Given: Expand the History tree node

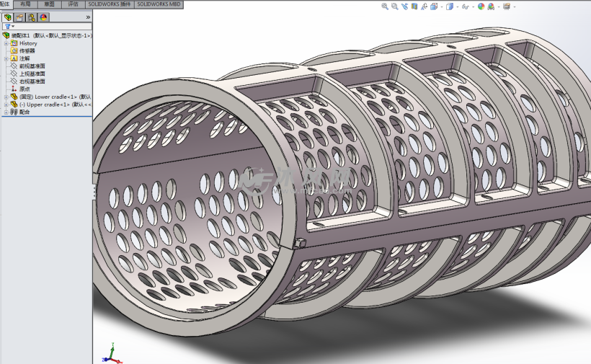Looking at the screenshot, I should (x=6, y=43).
